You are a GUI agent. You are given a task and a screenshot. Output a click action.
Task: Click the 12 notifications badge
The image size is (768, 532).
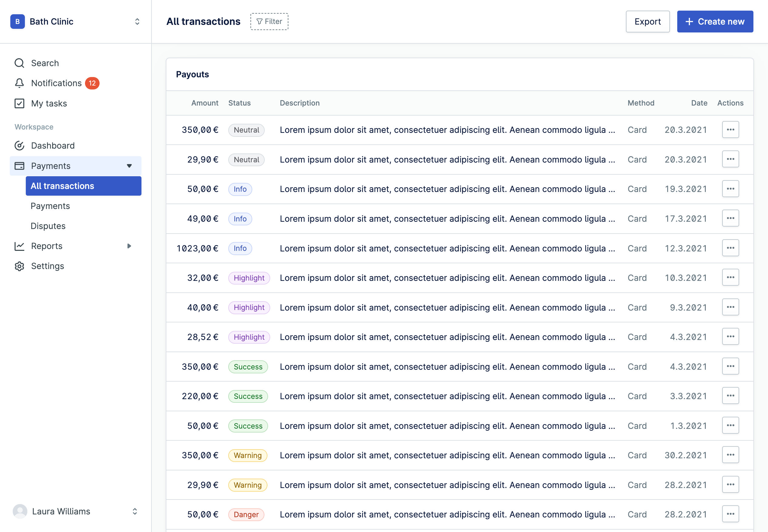[x=92, y=83]
